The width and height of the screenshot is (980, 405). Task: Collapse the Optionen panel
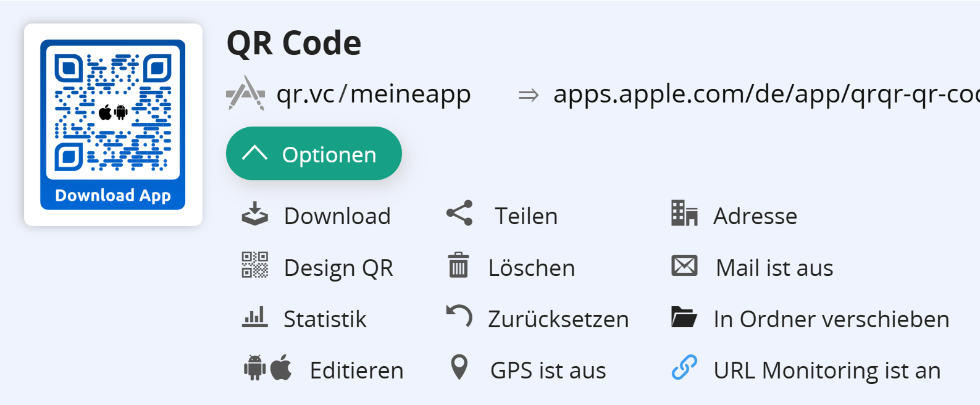[314, 153]
